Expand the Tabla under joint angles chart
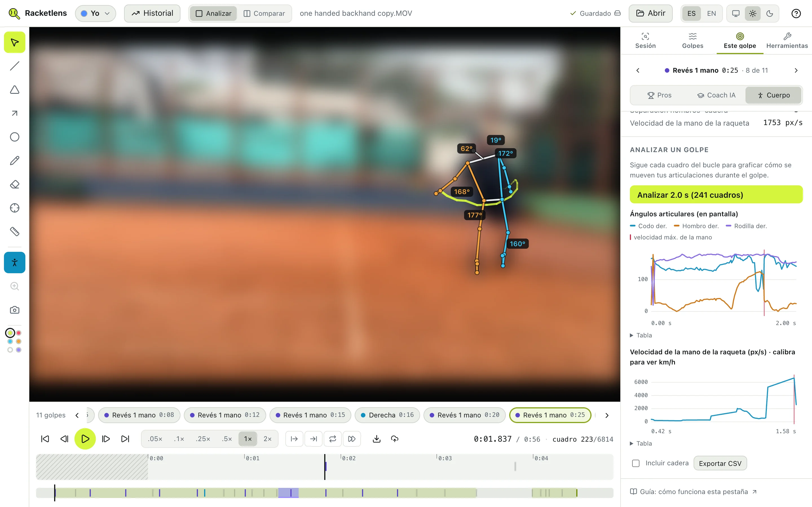This screenshot has width=812, height=507. [x=641, y=335]
